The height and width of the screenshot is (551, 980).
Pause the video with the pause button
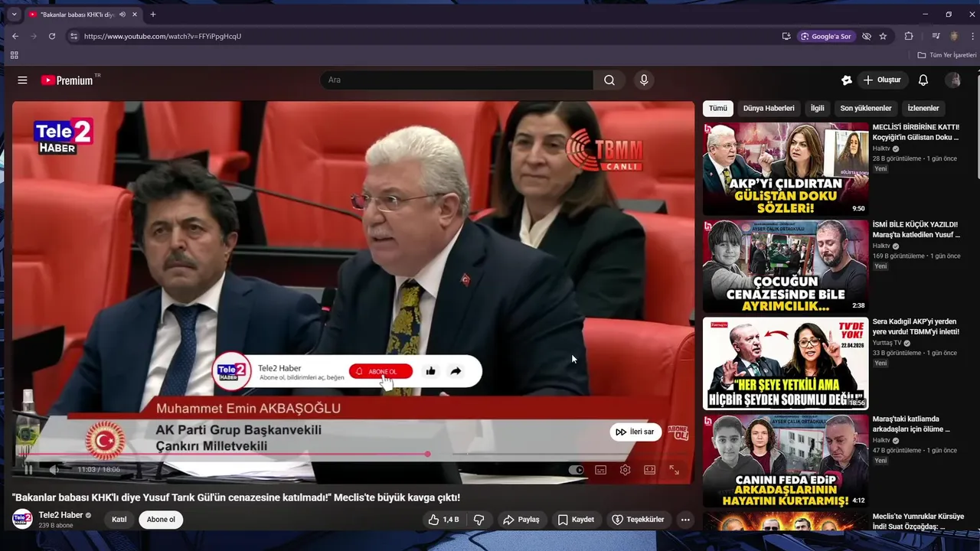pyautogui.click(x=28, y=470)
